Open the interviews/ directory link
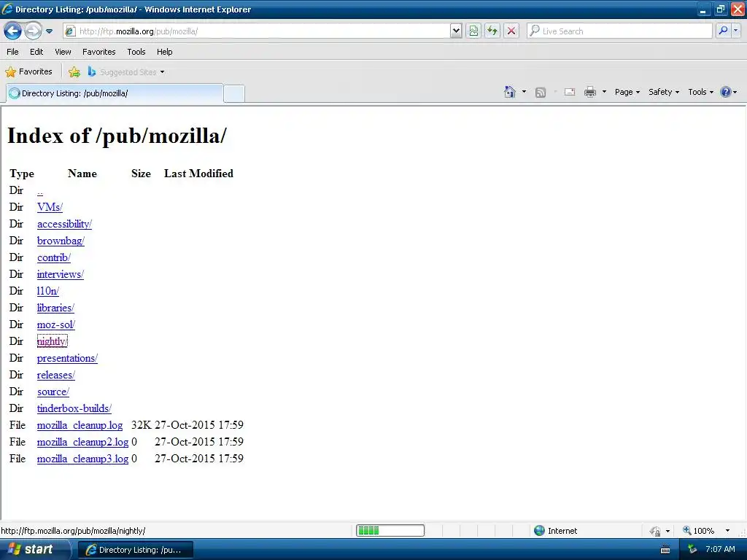Image resolution: width=747 pixels, height=560 pixels. [x=60, y=274]
